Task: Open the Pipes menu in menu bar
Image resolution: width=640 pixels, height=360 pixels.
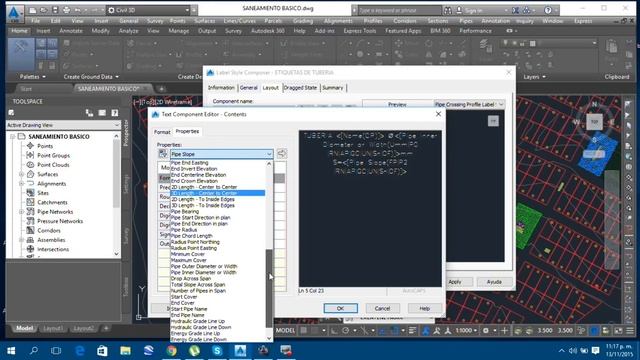Action: (x=466, y=21)
